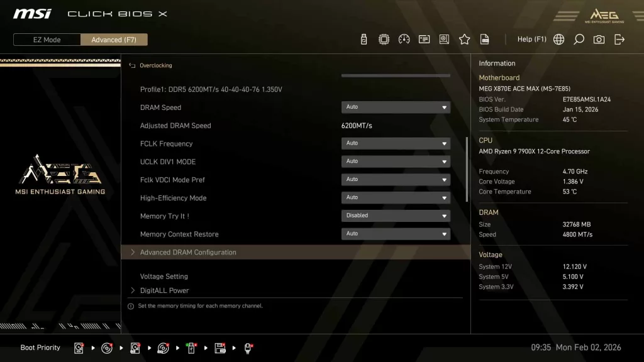This screenshot has width=644, height=362.
Task: Take a screenshot with the camera icon
Action: (x=598, y=39)
